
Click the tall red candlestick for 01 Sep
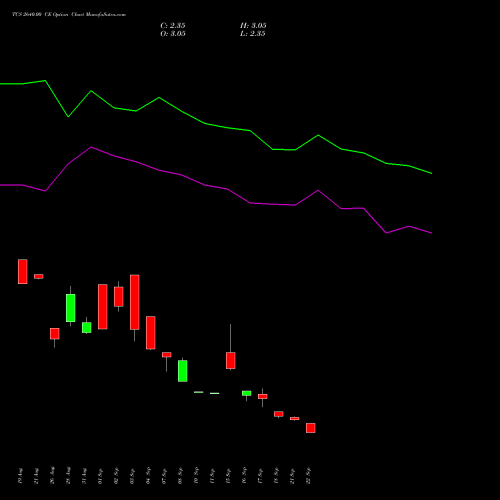click(x=103, y=307)
